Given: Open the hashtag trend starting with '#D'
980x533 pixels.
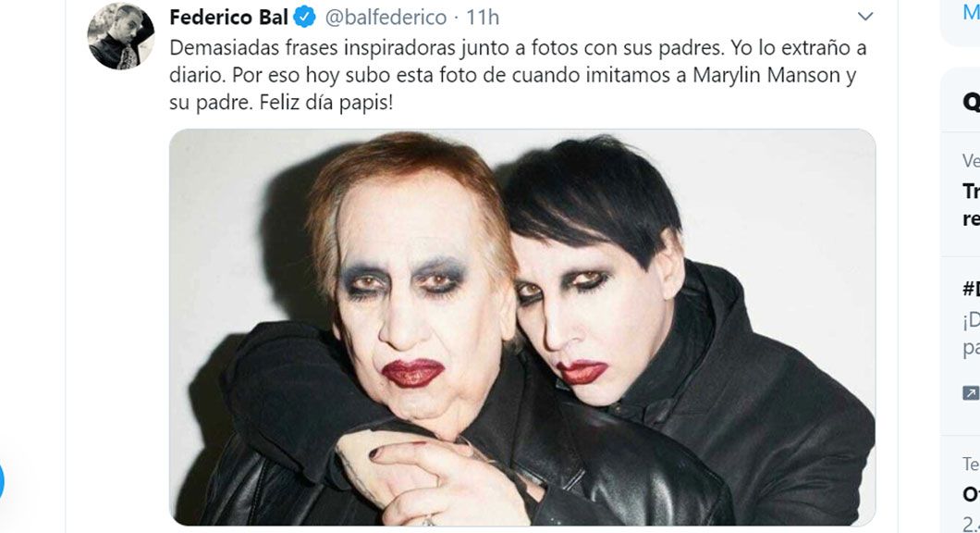Looking at the screenshot, I should (971, 289).
